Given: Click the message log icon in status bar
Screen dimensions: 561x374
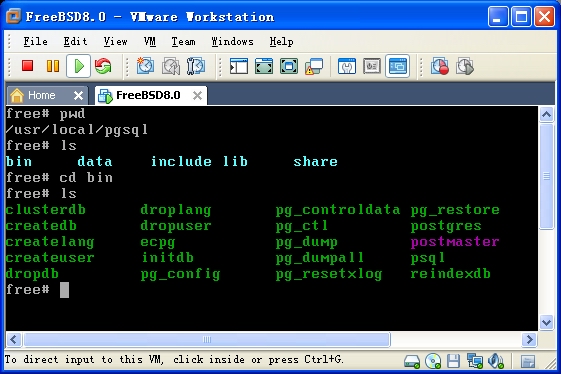Looking at the screenshot, I should coord(528,361).
